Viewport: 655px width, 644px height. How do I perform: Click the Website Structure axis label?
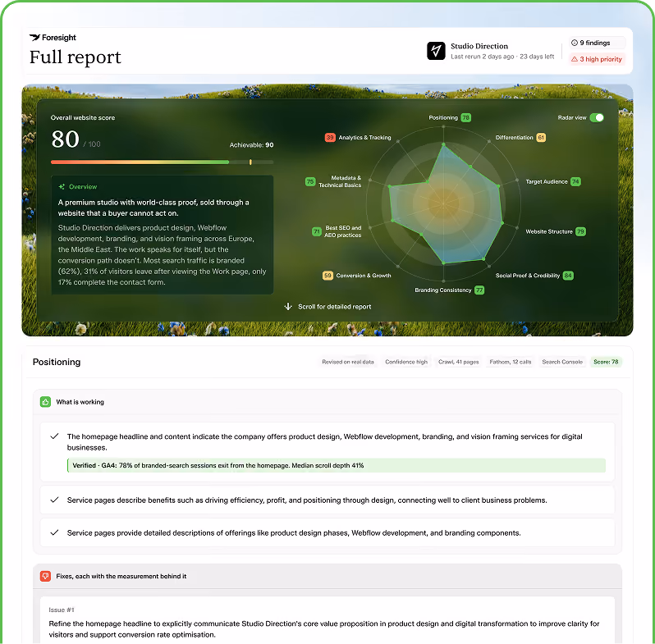pos(549,231)
